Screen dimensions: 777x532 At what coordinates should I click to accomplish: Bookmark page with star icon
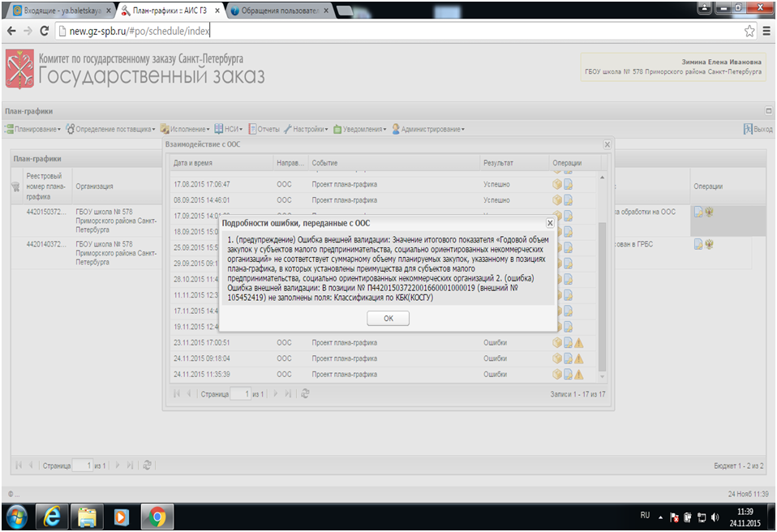pyautogui.click(x=749, y=31)
